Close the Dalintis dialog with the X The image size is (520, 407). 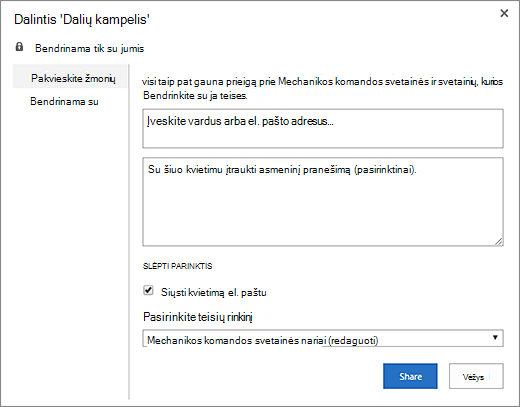(504, 13)
